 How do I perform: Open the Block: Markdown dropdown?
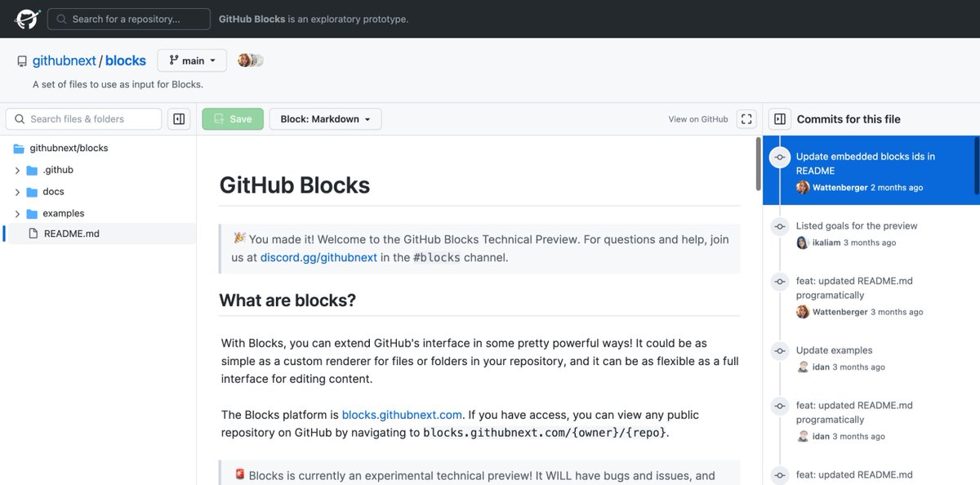pyautogui.click(x=325, y=119)
